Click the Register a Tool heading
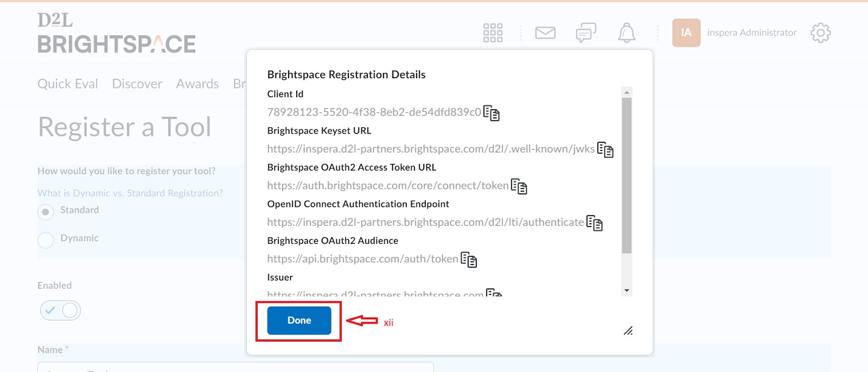868x372 pixels. pos(124,127)
